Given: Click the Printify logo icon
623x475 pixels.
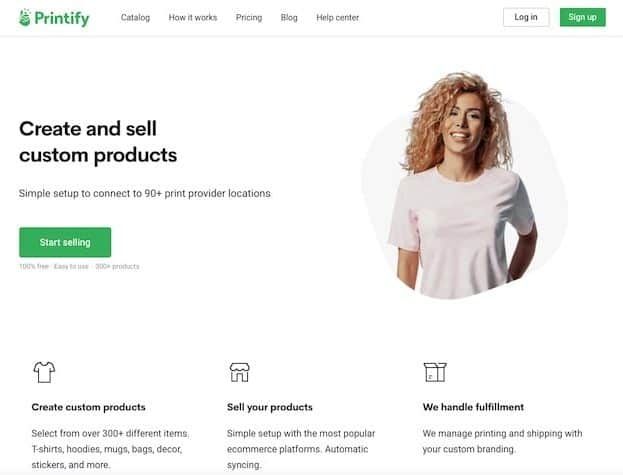Looking at the screenshot, I should pyautogui.click(x=25, y=18).
